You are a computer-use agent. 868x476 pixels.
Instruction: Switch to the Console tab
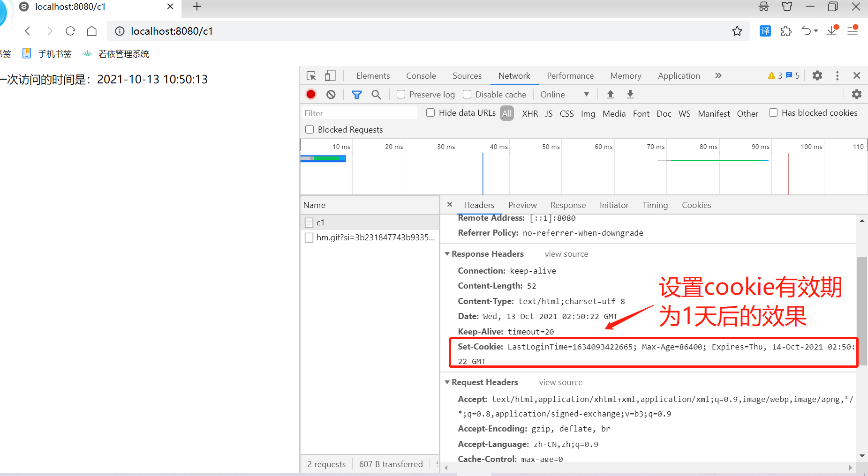coord(421,76)
